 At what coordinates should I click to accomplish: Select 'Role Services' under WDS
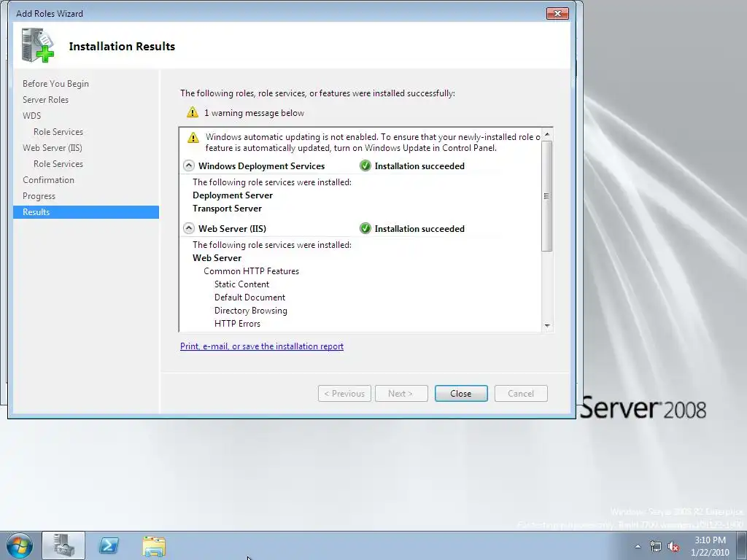[x=58, y=132]
